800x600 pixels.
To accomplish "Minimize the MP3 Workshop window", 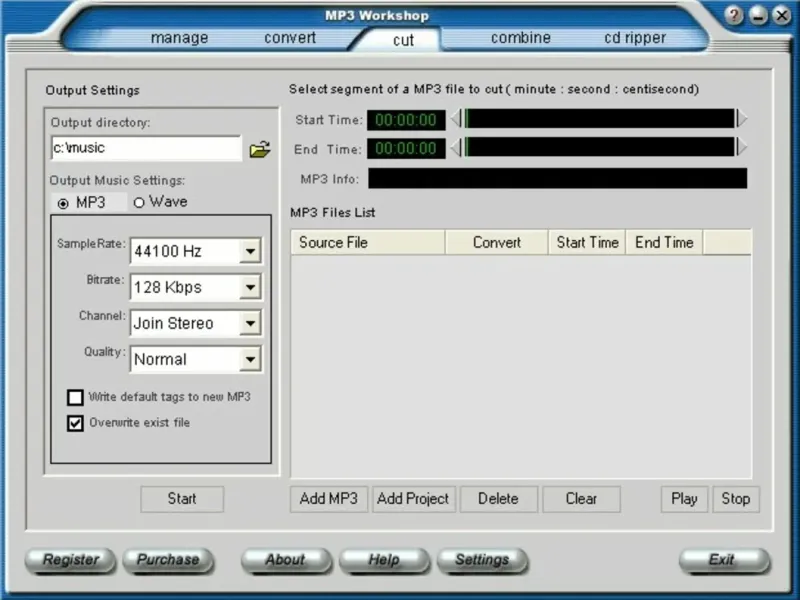I will pos(759,16).
